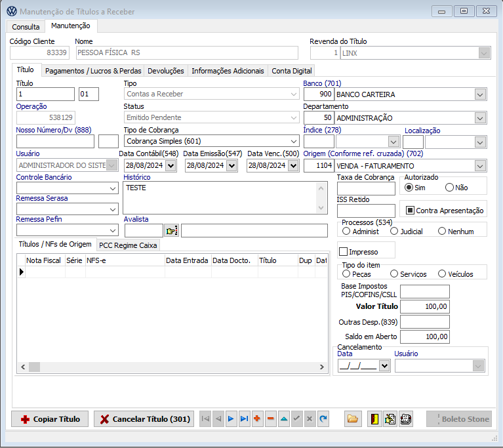Open the Data Venc. date picker arrow
Viewport: 503px width, 448px height.
[x=294, y=166]
